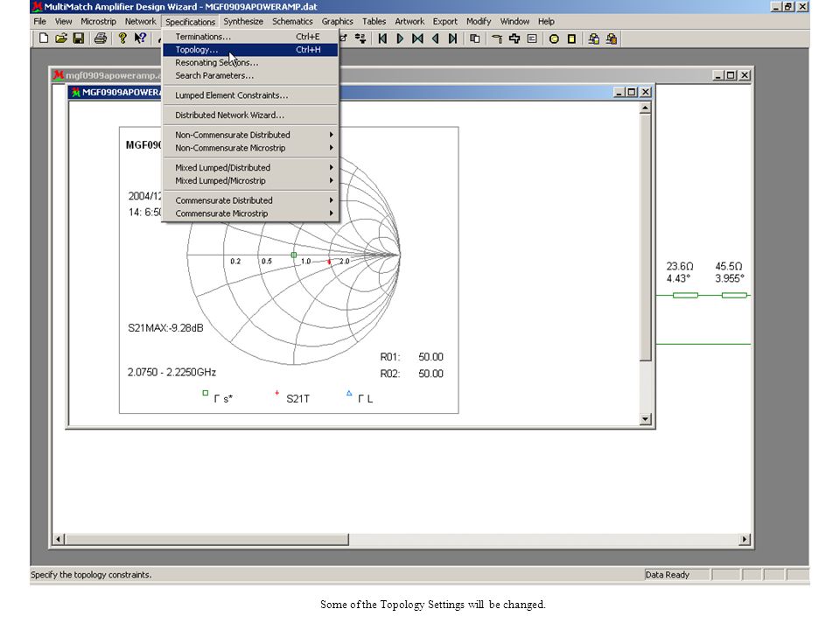The height and width of the screenshot is (630, 840).
Task: Click scroll-up arrow of Smith chart window
Action: 646,108
